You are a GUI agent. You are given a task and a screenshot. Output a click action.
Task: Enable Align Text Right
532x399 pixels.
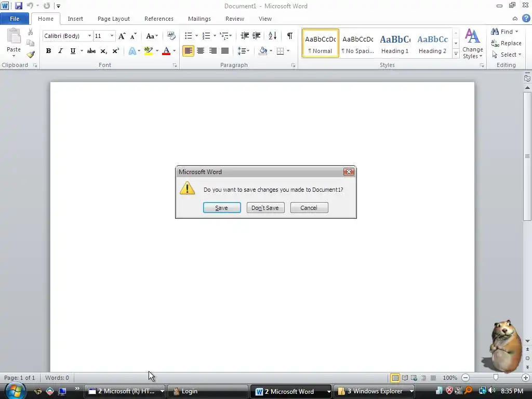[x=212, y=51]
